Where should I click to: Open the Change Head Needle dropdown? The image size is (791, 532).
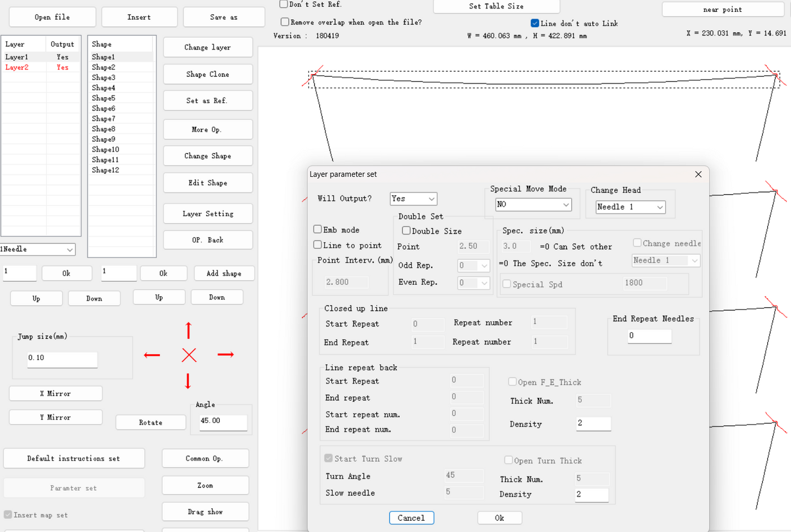click(x=630, y=207)
